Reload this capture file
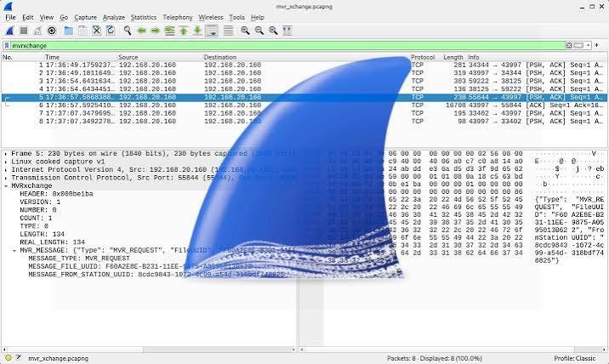Viewport: 609px width, 364px height. 111,31
